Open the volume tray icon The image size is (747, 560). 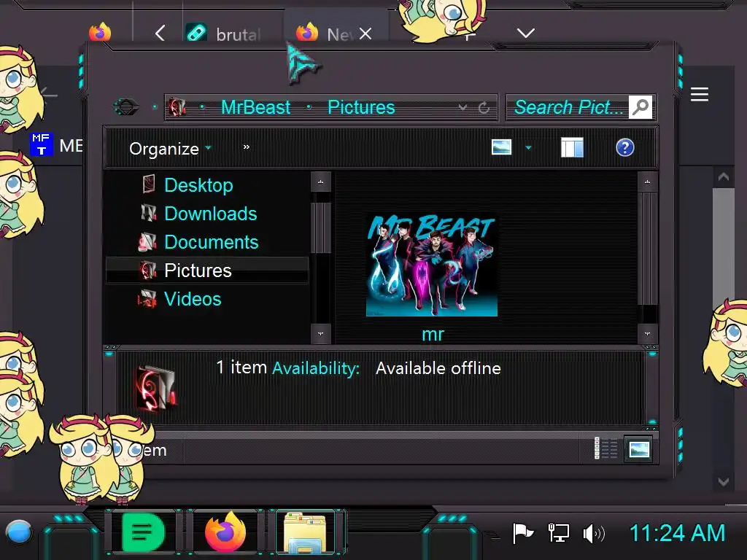point(594,533)
